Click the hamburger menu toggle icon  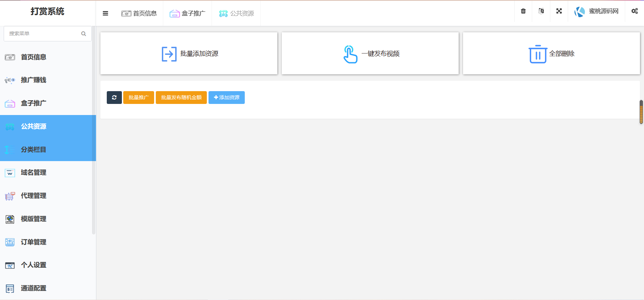coord(105,13)
